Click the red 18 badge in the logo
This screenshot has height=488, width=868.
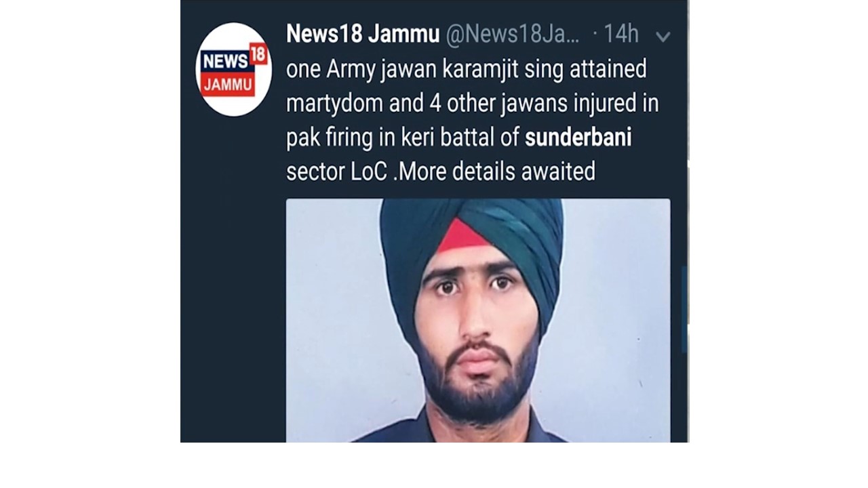(x=258, y=54)
